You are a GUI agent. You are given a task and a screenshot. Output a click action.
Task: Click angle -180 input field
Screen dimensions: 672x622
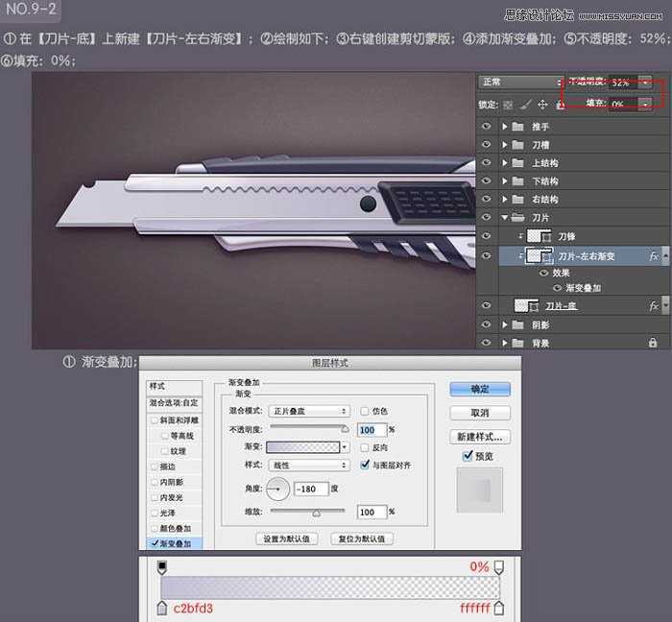311,489
